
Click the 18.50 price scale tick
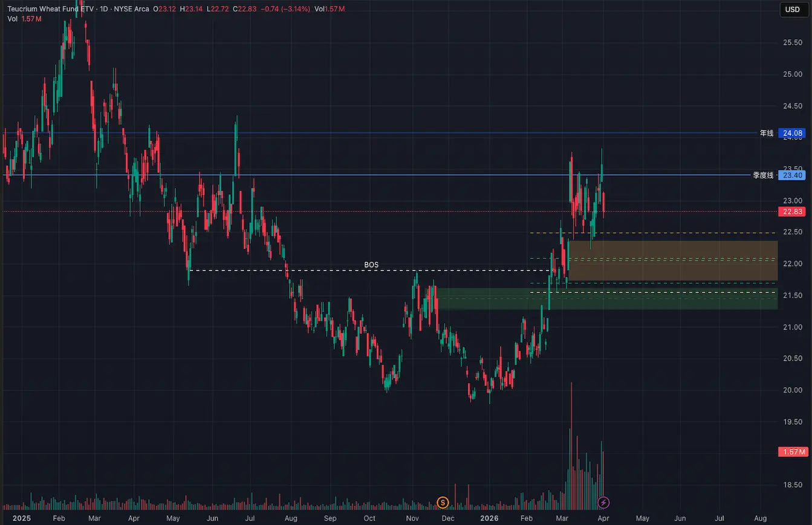point(792,485)
